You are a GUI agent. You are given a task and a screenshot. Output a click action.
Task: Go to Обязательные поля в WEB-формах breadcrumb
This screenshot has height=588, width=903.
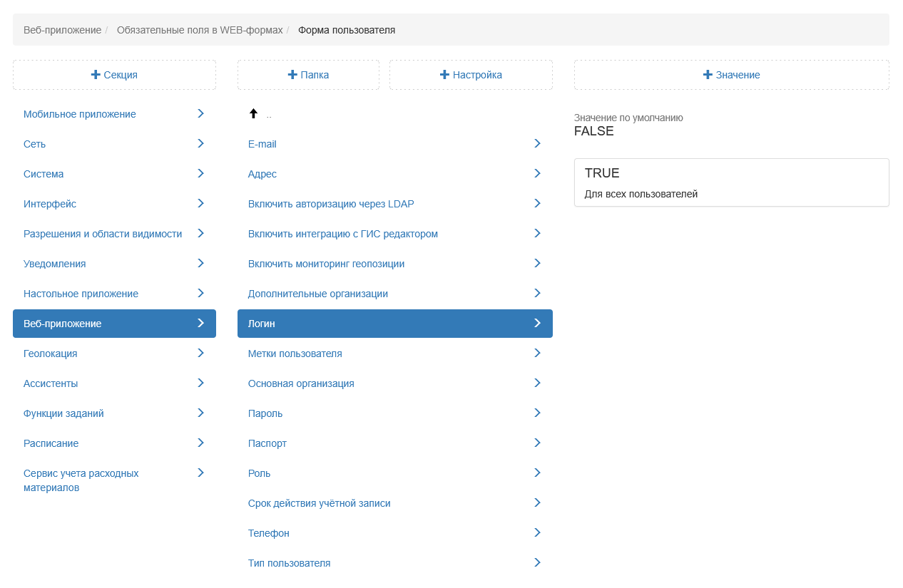[200, 30]
